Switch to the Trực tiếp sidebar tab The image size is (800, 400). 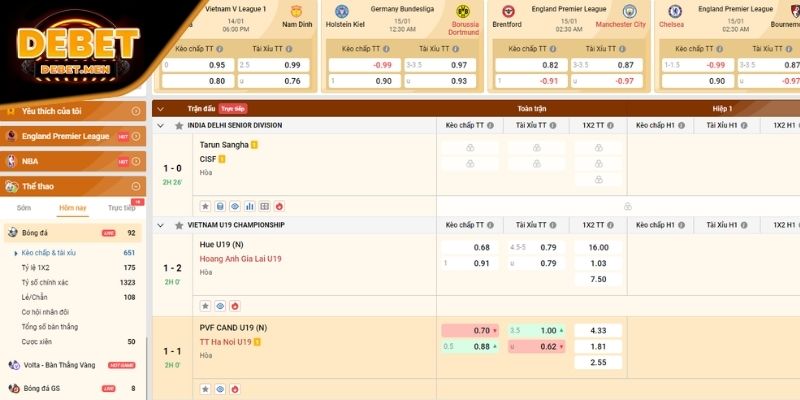click(121, 208)
